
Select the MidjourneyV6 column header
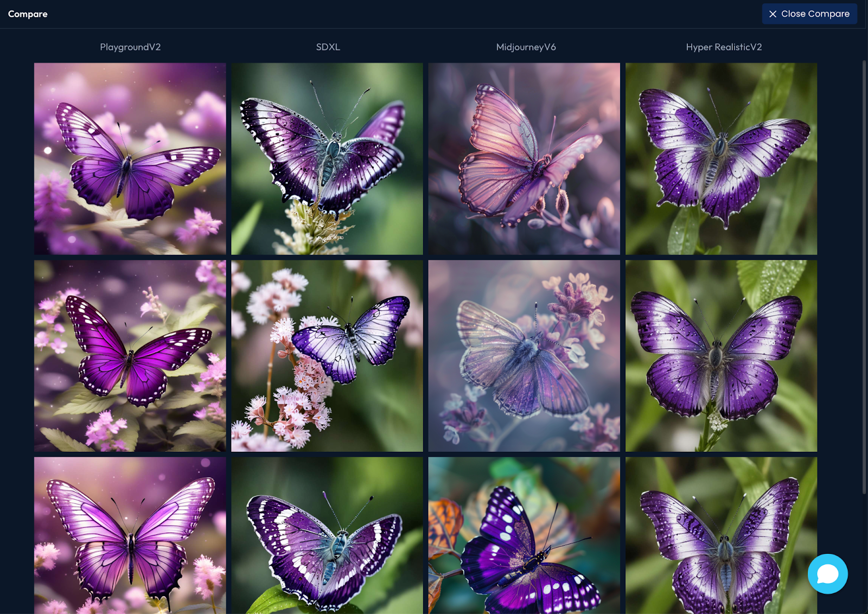pos(526,47)
